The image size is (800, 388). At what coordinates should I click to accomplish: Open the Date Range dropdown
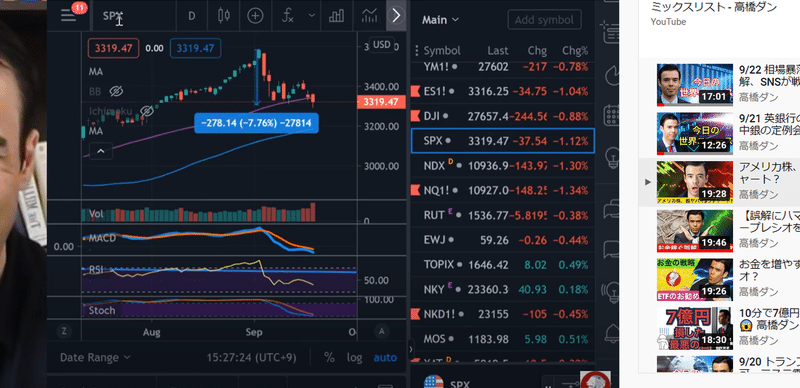click(95, 358)
